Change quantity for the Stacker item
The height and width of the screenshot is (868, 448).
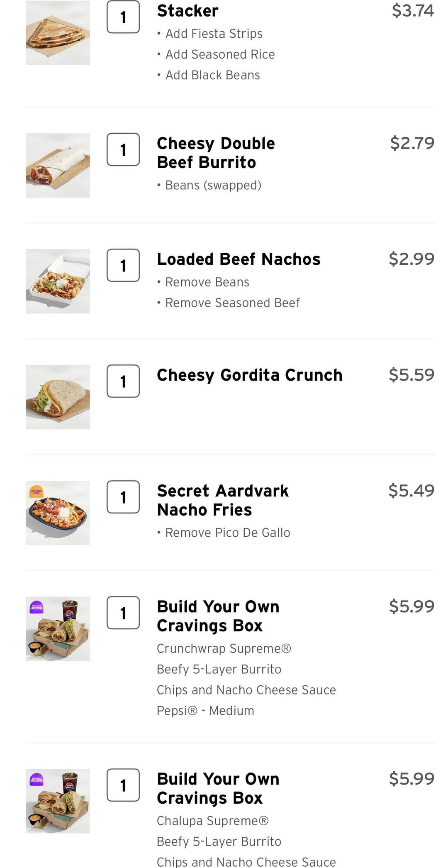(123, 17)
